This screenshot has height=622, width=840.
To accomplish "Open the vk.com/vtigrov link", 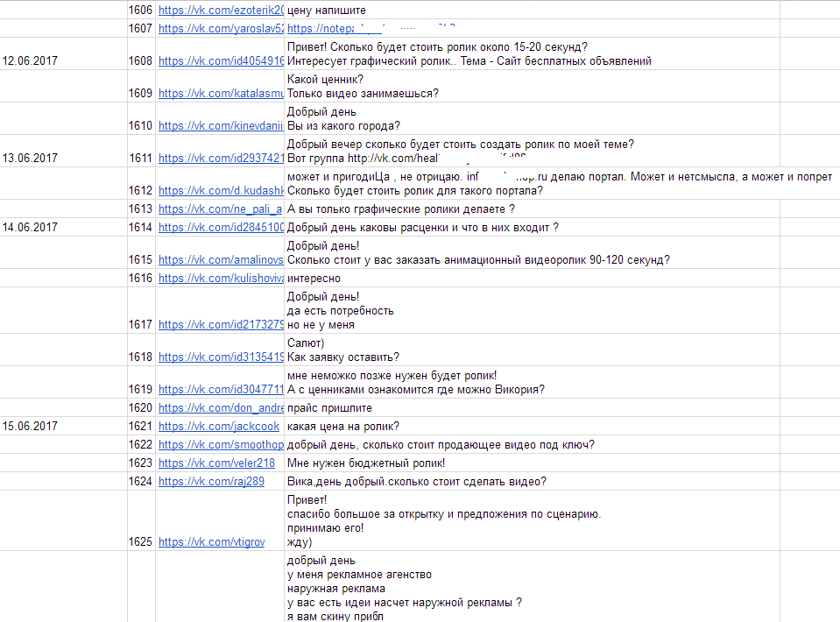I will [211, 542].
